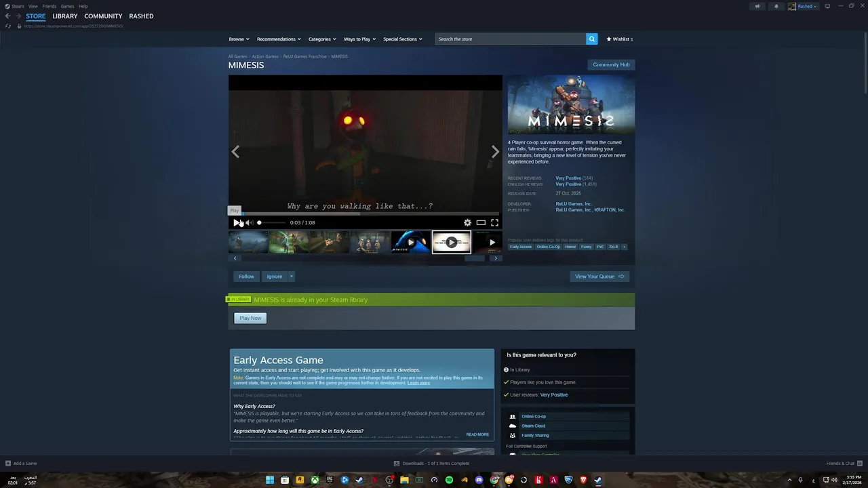
Task: Open ReLU Games, Inc. developer link
Action: click(x=574, y=204)
